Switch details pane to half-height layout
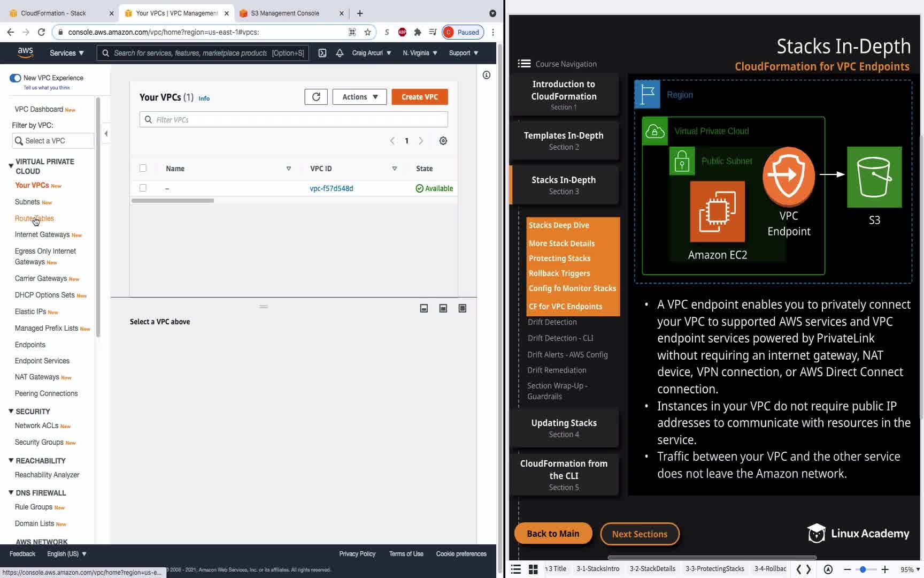The image size is (924, 578). coord(443,308)
